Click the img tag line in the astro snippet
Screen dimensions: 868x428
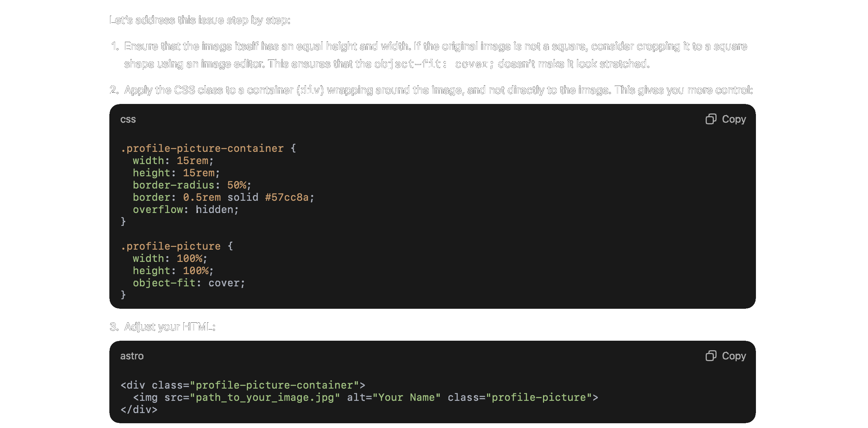365,397
